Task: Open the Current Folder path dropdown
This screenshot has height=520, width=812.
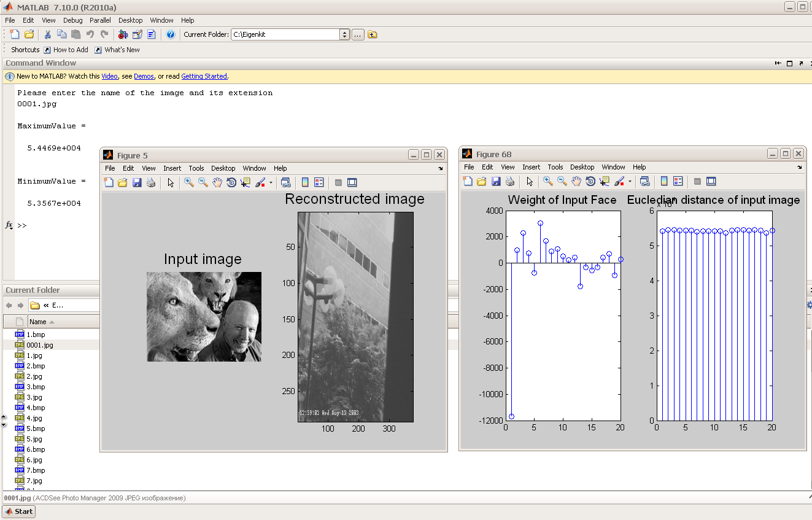Action: (x=344, y=34)
